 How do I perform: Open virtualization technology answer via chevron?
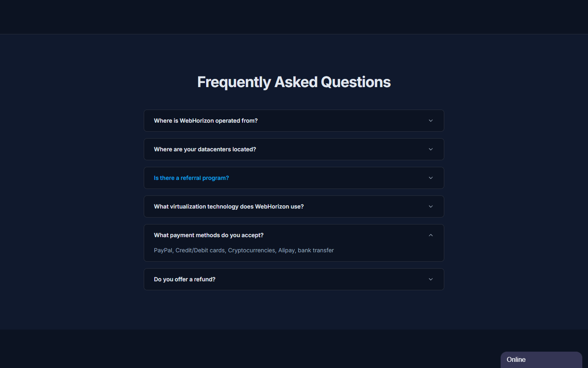pos(431,206)
